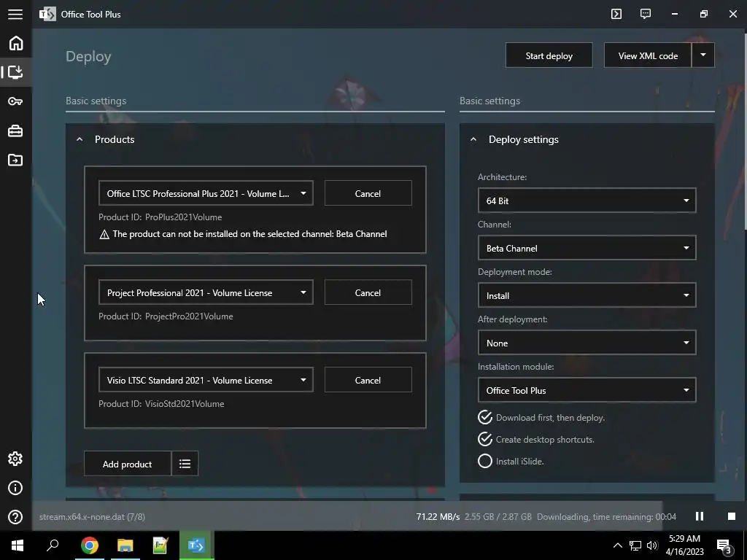Viewport: 747px width, 560px height.
Task: Click the Deploy page heading
Action: tap(88, 56)
